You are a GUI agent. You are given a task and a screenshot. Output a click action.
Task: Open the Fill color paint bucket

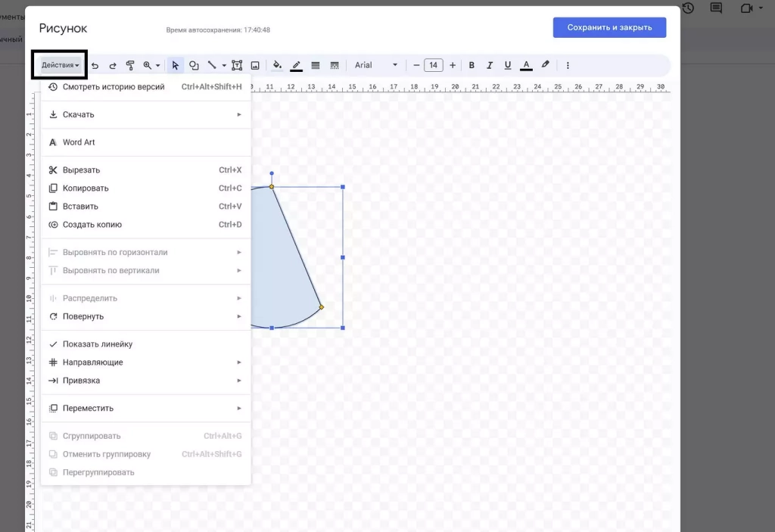(x=277, y=66)
